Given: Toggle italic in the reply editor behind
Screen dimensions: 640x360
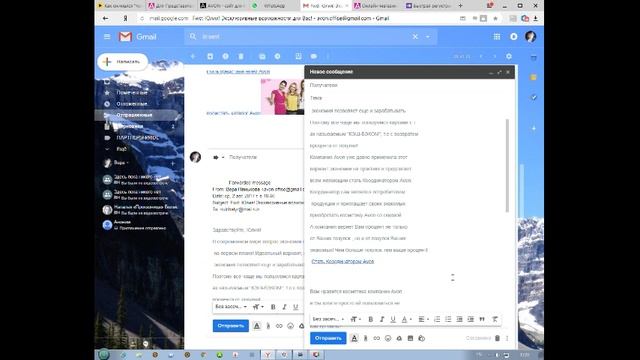Looking at the screenshot, I should [284, 307].
